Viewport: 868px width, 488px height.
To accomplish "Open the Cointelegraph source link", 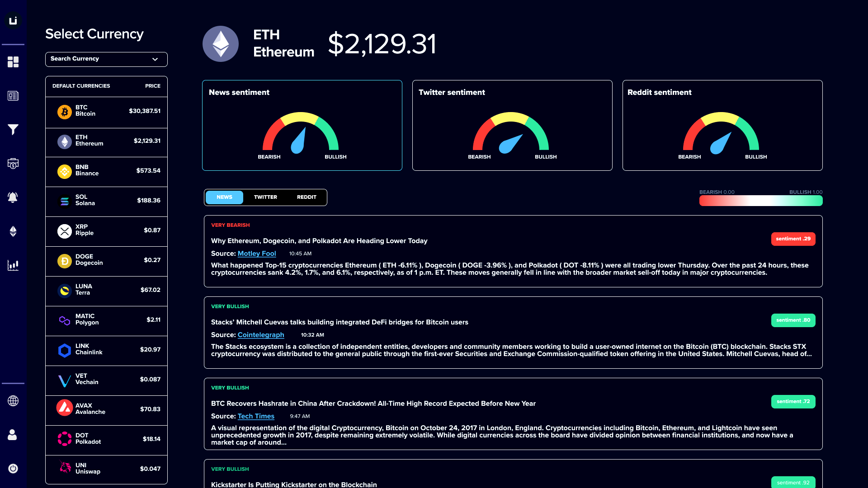I will coord(260,335).
